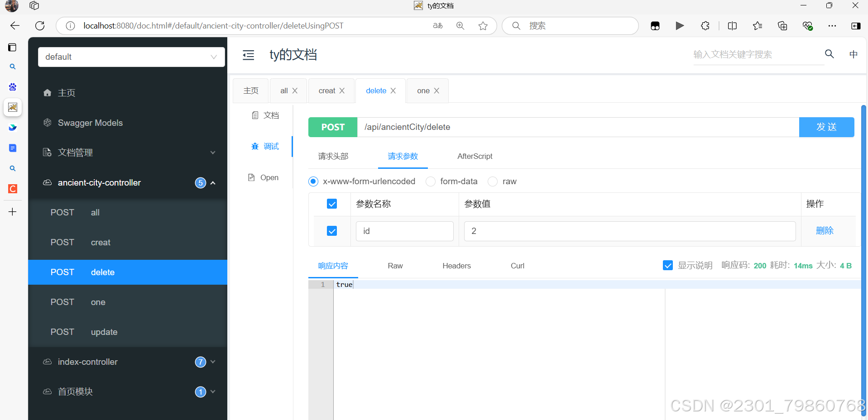The width and height of the screenshot is (868, 420).
Task: Collapse the sidebar with the hamburger icon
Action: [x=248, y=55]
